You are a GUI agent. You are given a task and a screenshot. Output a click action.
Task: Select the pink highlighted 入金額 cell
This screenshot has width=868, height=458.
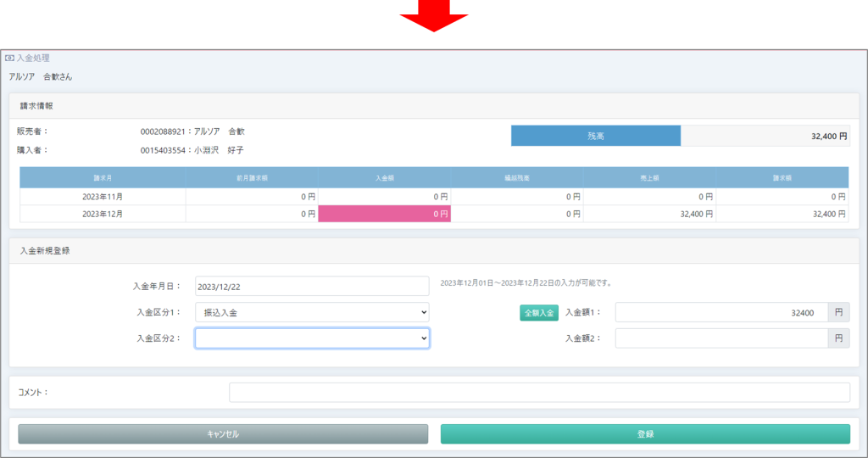[x=384, y=214]
